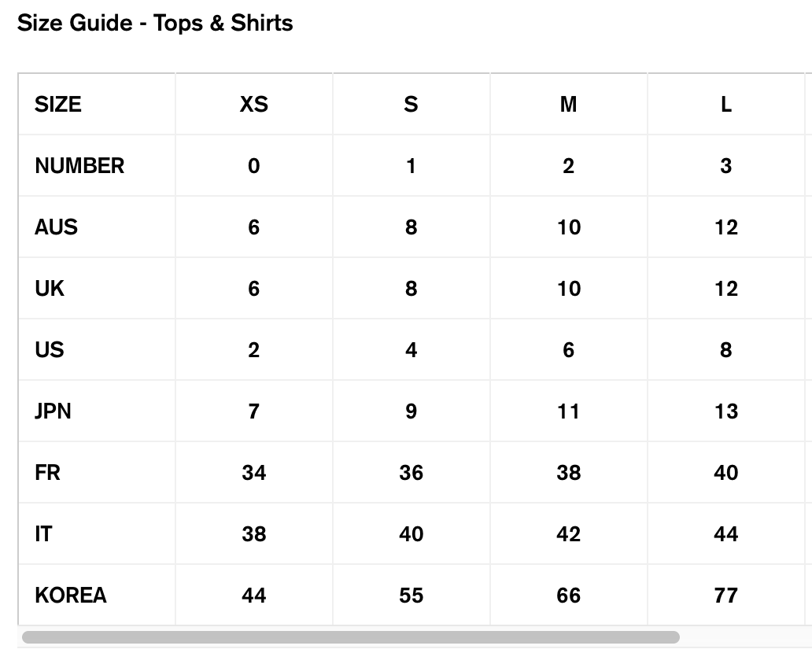Screen dimensions: 812x664
Task: Click the US size value for S
Action: pyautogui.click(x=411, y=350)
